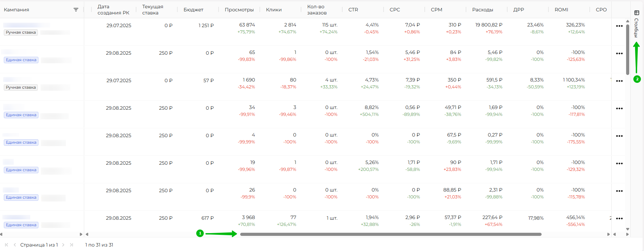
Task: Click Ручная ставка tag in 1 251 ₽ budget row
Action: [21, 32]
